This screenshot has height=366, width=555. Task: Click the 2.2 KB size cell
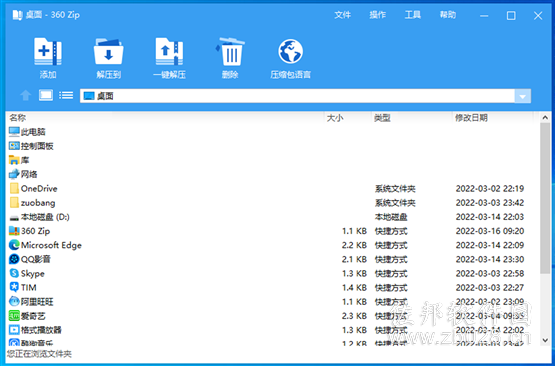pos(354,245)
